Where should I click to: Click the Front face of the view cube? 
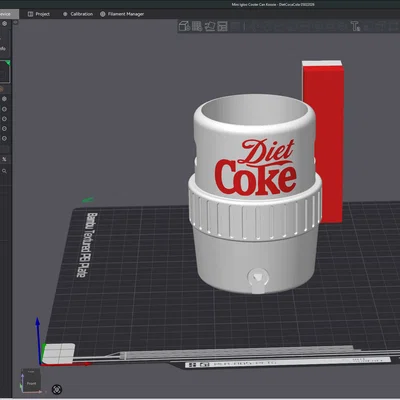pyautogui.click(x=31, y=383)
